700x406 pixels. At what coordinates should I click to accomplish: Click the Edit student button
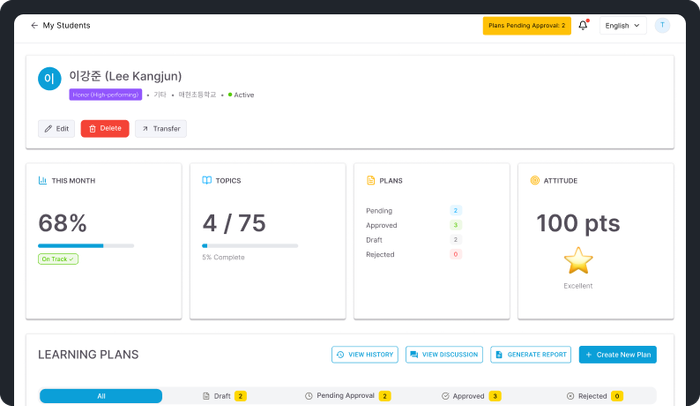(56, 129)
